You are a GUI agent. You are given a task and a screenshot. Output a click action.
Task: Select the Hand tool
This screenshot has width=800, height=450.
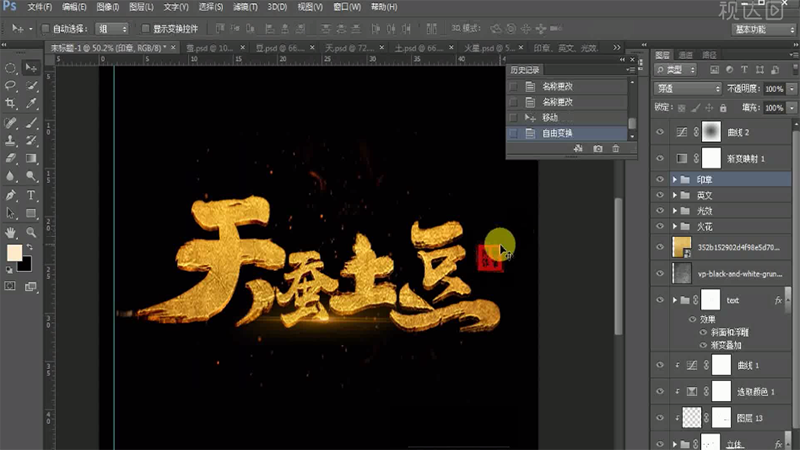[10, 233]
